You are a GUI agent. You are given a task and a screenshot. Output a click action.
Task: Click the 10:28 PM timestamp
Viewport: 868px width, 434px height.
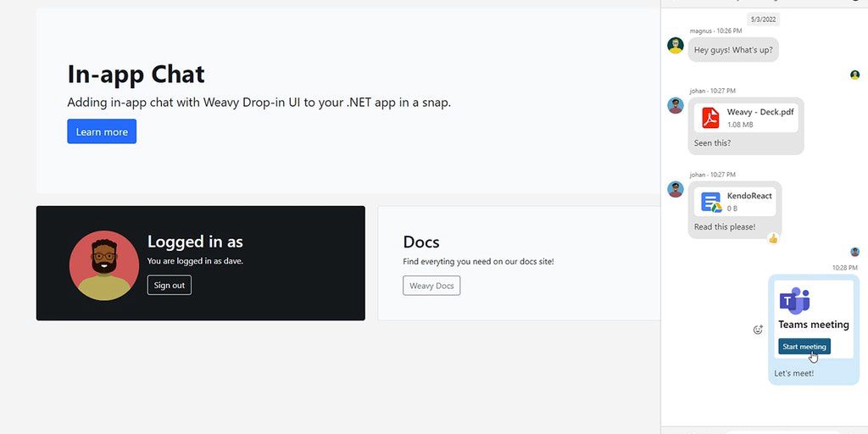pos(845,268)
